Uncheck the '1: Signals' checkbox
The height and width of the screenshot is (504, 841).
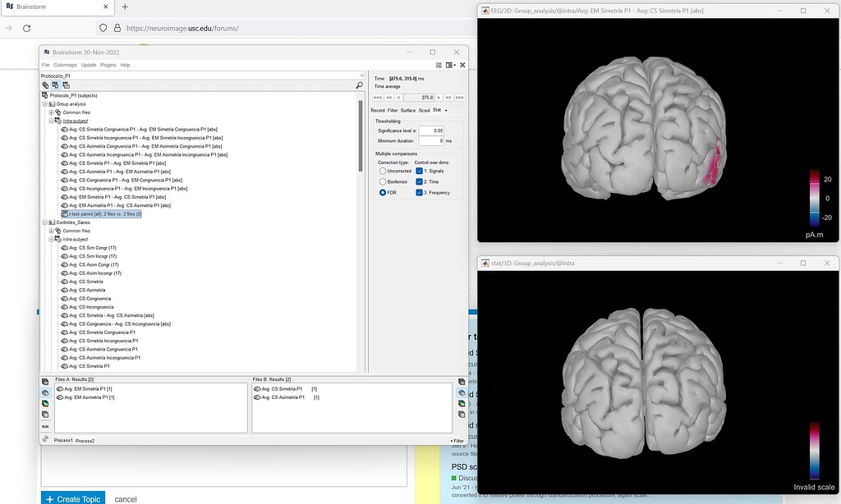pyautogui.click(x=420, y=171)
